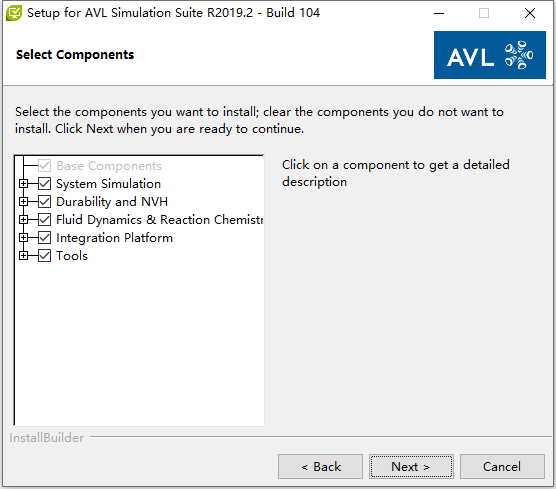
Task: Cancel the AVL setup
Action: point(502,467)
